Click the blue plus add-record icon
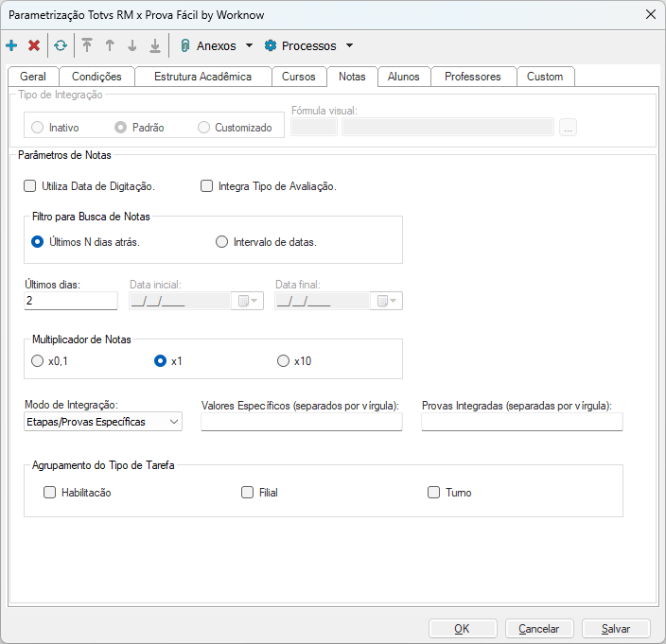This screenshot has height=644, width=666. (11, 45)
